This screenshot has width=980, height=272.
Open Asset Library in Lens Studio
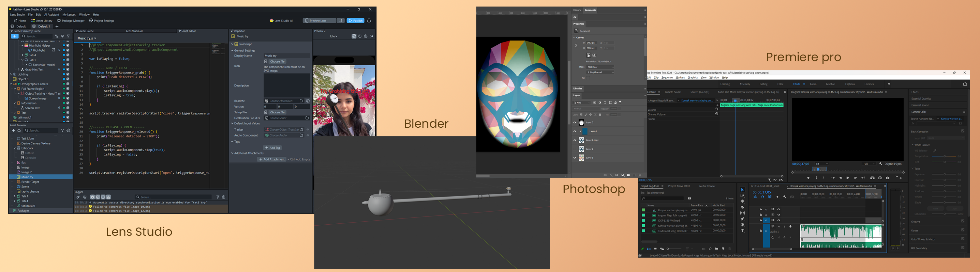42,21
